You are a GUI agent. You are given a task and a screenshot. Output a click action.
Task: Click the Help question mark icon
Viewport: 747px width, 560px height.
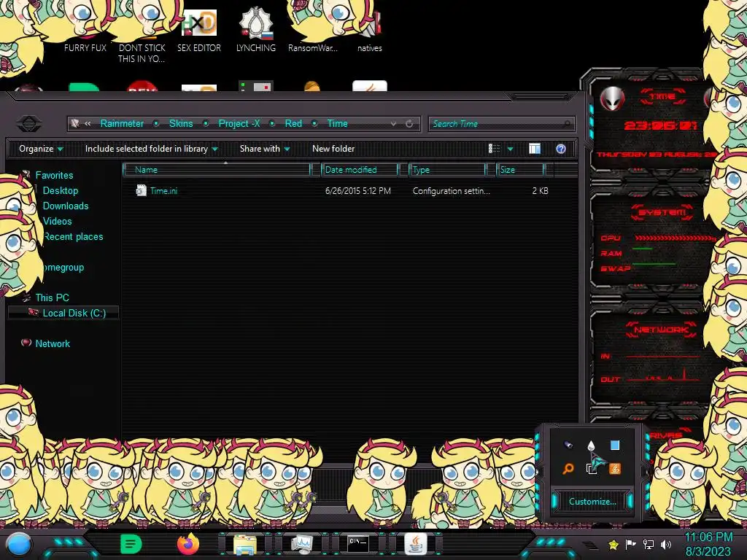(561, 149)
